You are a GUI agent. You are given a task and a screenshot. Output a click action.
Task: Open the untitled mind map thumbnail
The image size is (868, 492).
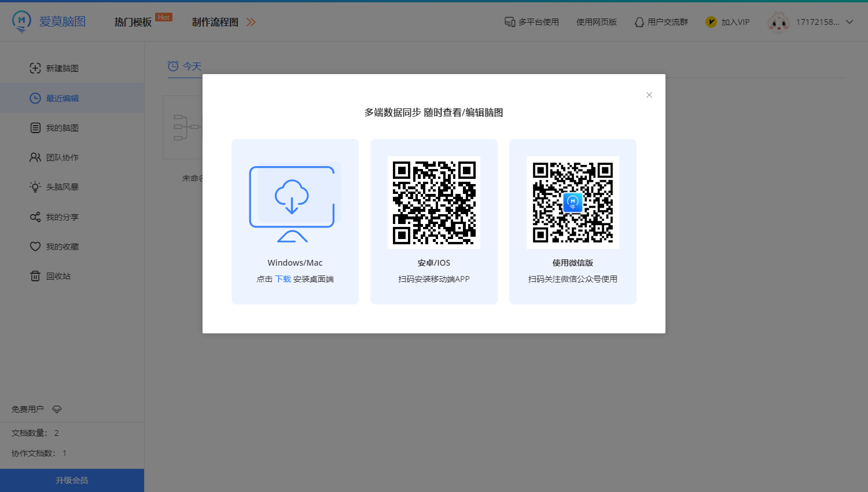pyautogui.click(x=183, y=127)
